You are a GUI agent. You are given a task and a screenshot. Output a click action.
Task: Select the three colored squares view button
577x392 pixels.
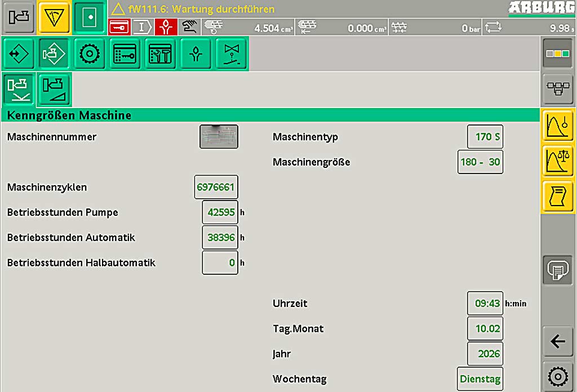(558, 54)
